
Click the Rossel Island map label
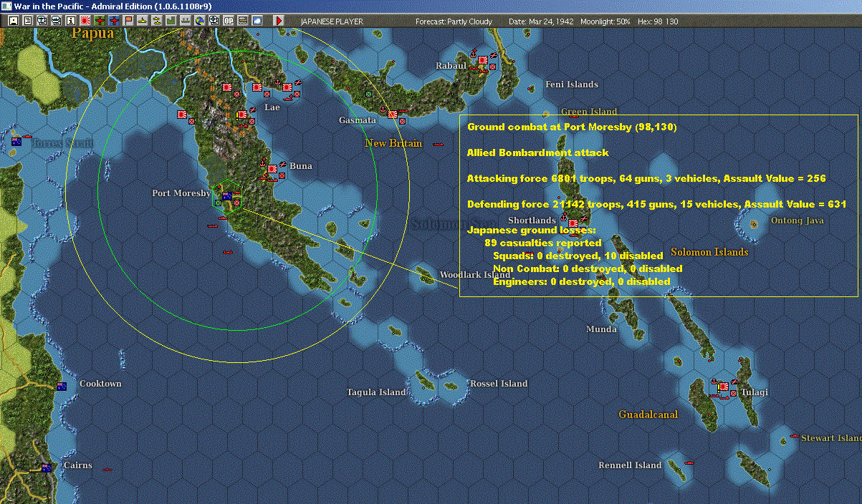point(499,384)
